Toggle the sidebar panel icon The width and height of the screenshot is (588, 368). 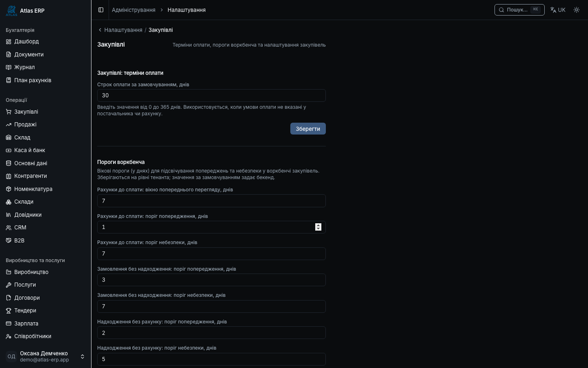(101, 10)
